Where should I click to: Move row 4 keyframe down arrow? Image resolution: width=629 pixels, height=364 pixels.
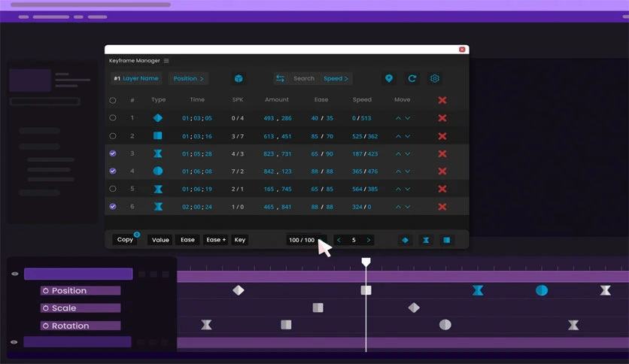408,171
